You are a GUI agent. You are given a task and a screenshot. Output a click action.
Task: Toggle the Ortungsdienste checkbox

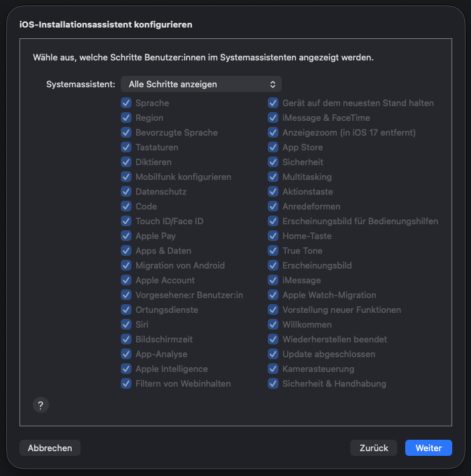(126, 310)
